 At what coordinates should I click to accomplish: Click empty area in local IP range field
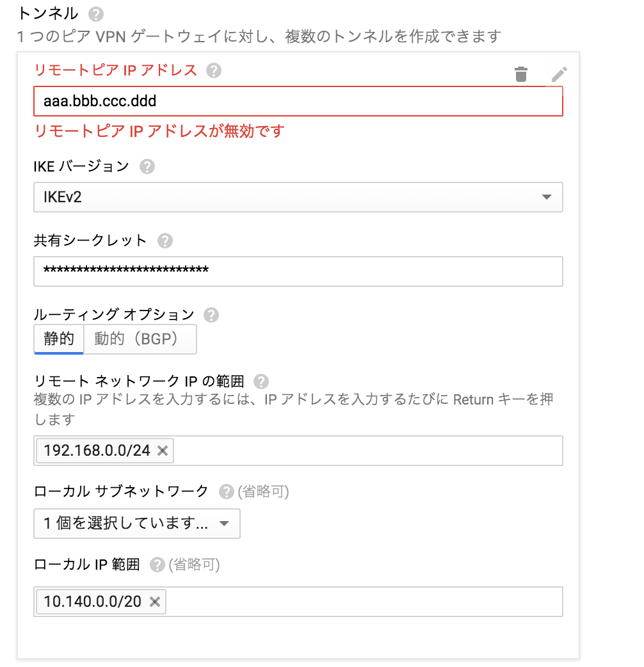[364, 602]
